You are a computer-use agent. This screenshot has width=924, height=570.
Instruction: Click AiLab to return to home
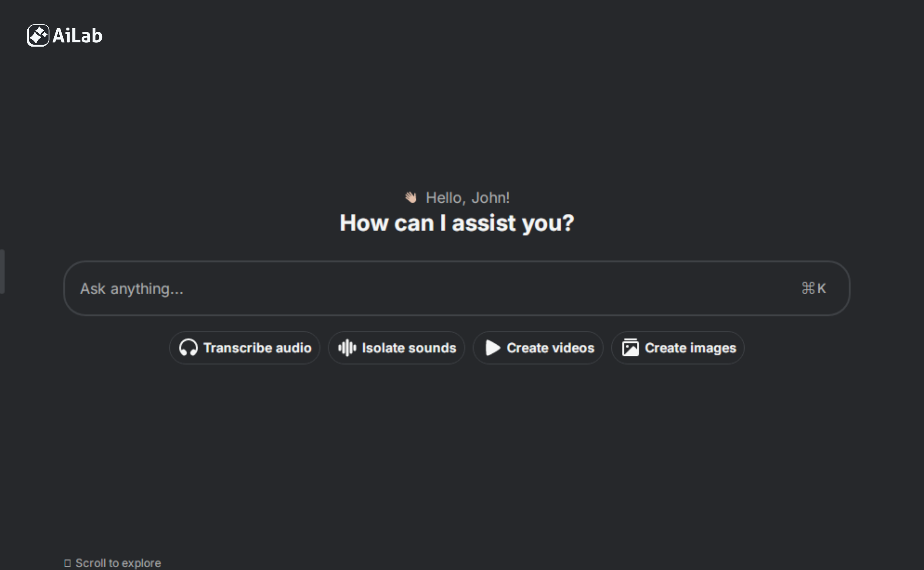(64, 35)
